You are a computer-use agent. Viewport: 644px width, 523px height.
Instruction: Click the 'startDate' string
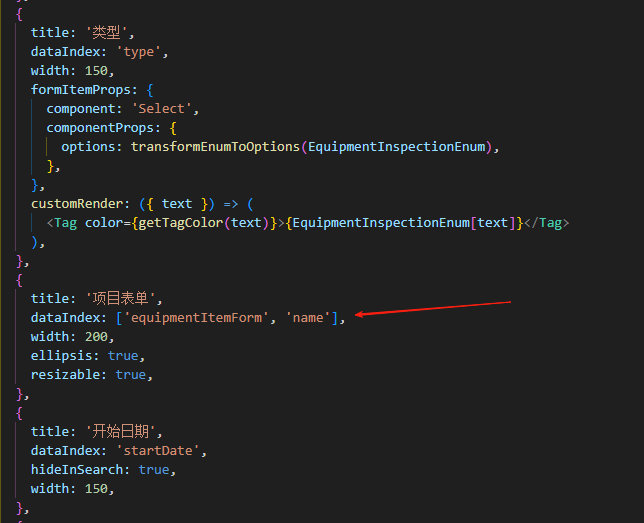[158, 451]
